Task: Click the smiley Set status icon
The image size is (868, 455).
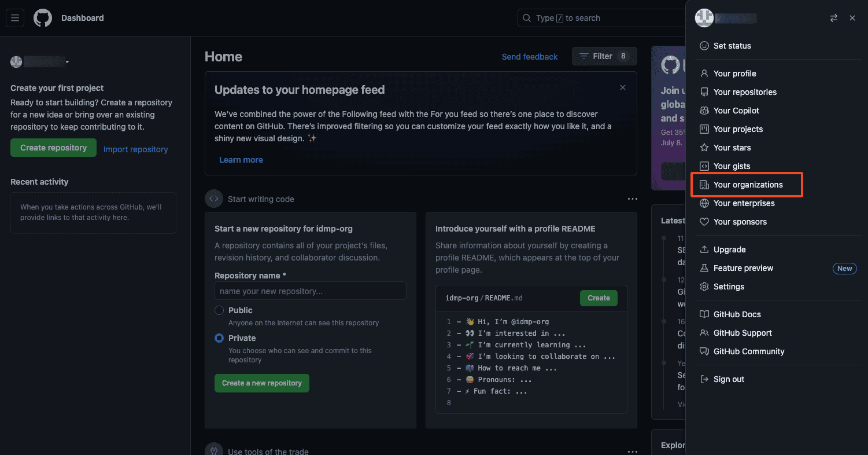Action: (x=704, y=46)
